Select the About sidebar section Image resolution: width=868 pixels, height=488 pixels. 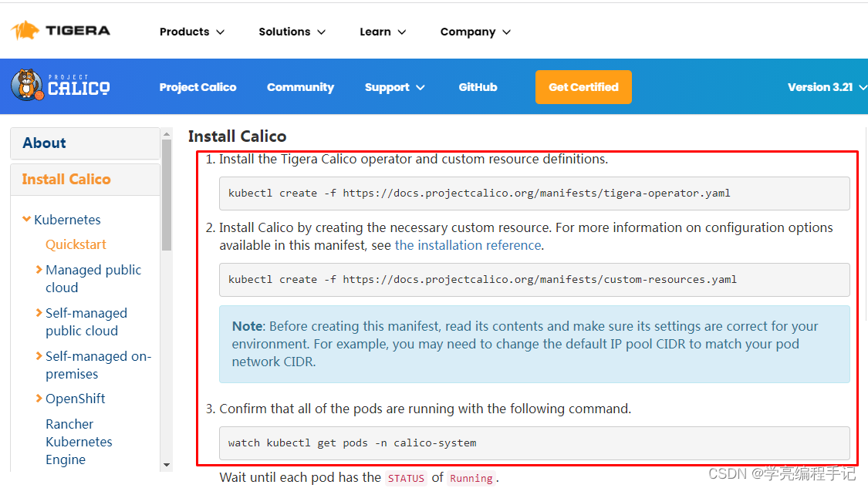pyautogui.click(x=85, y=143)
